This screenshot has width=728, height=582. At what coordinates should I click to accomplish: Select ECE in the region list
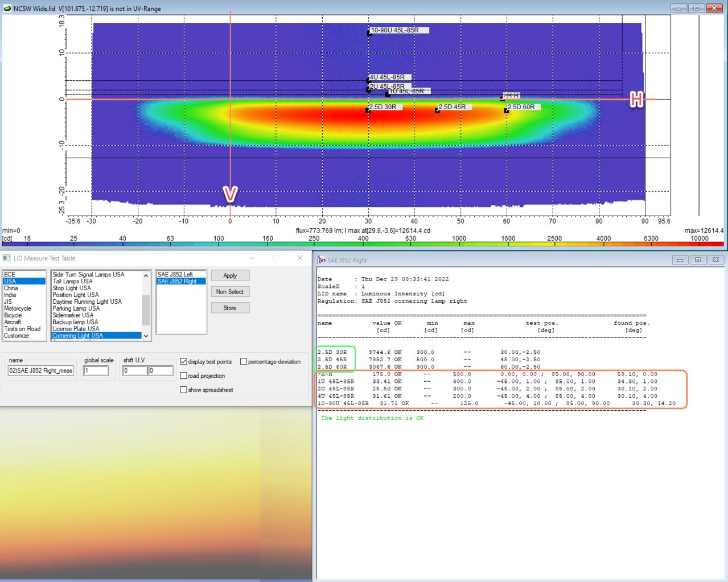24,274
